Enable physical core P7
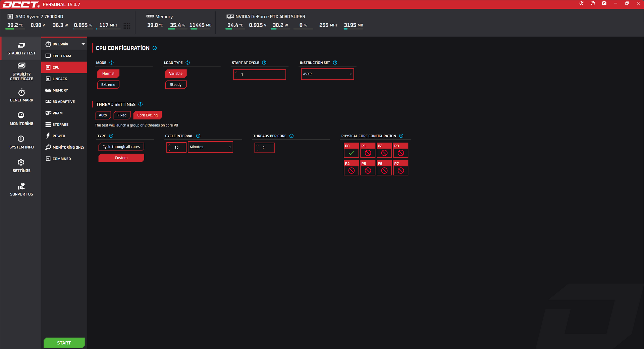Screen dimensions: 644x349 click(400, 168)
